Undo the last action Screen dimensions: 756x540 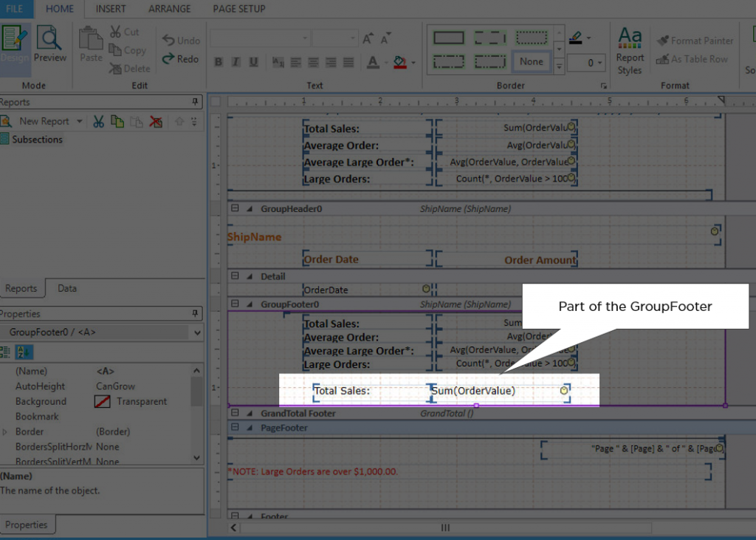[x=181, y=41]
